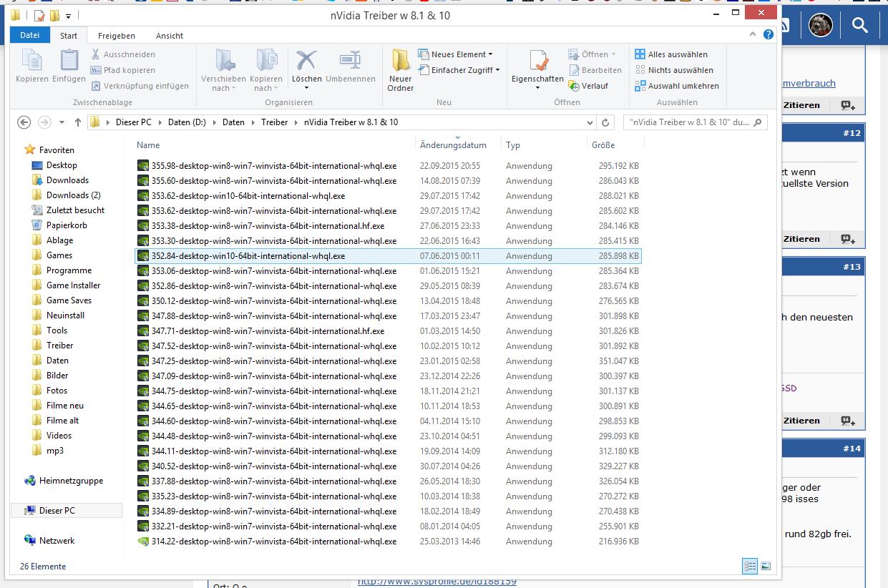Create a folder with Neuer Ordner
The width and height of the screenshot is (888, 588).
pyautogui.click(x=401, y=70)
